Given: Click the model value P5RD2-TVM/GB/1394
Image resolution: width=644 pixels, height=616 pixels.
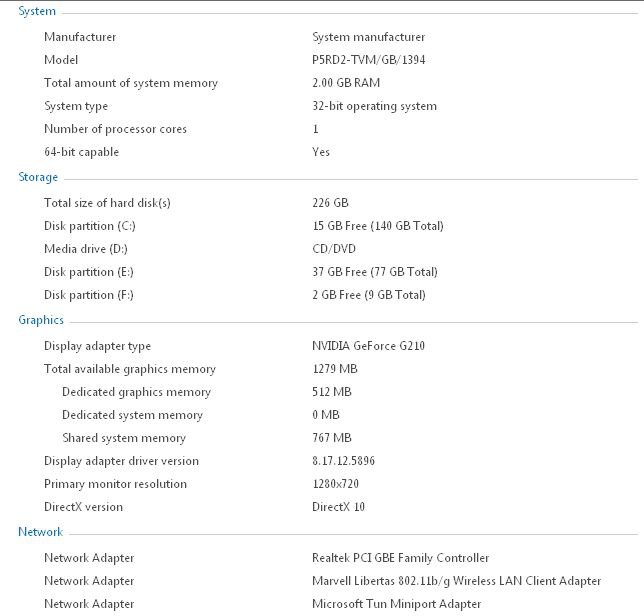Looking at the screenshot, I should pos(368,60).
